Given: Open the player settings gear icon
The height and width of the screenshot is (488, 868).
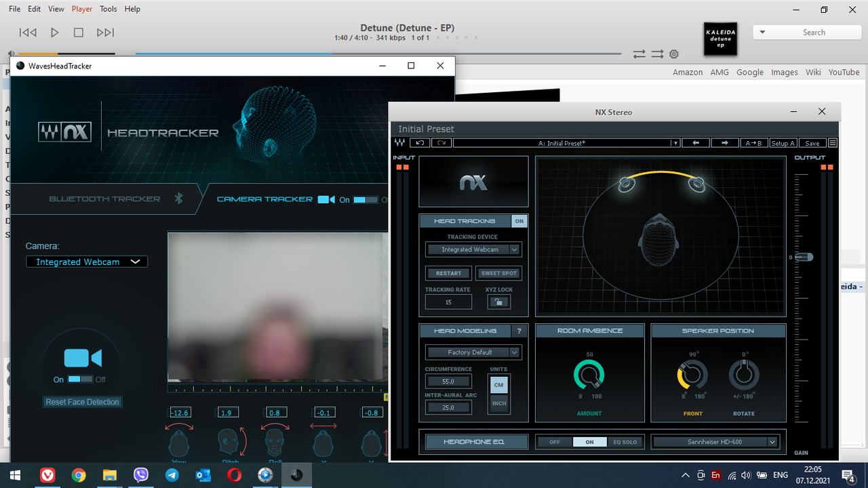Looking at the screenshot, I should 674,54.
